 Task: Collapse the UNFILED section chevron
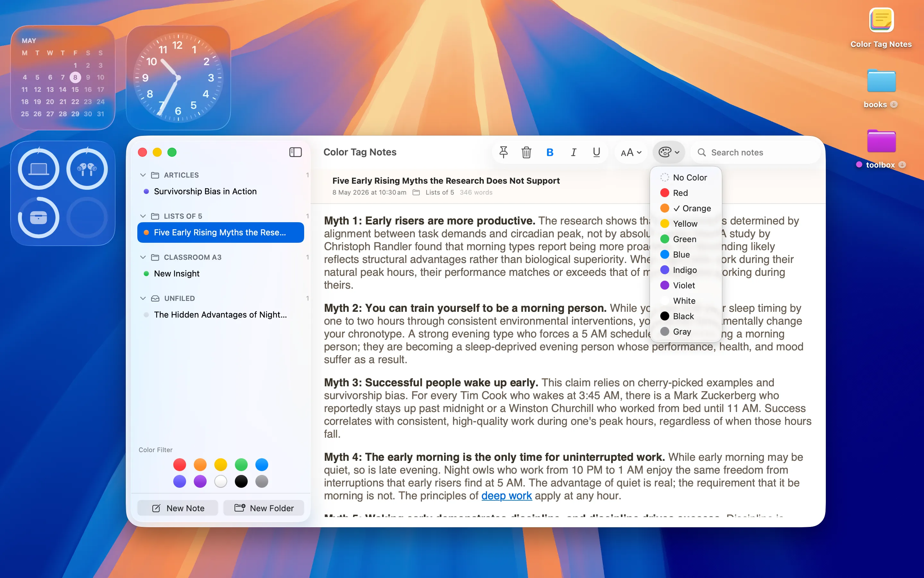(x=143, y=298)
